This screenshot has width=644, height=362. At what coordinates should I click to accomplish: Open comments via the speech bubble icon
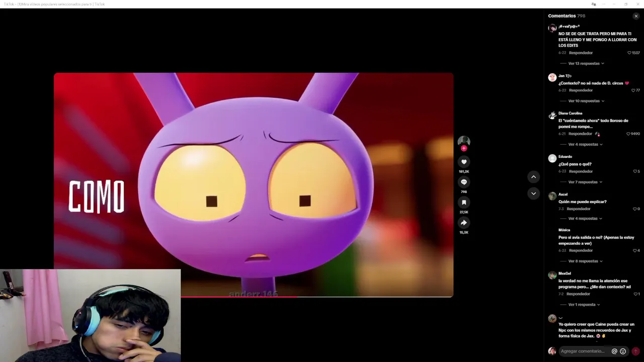(464, 182)
